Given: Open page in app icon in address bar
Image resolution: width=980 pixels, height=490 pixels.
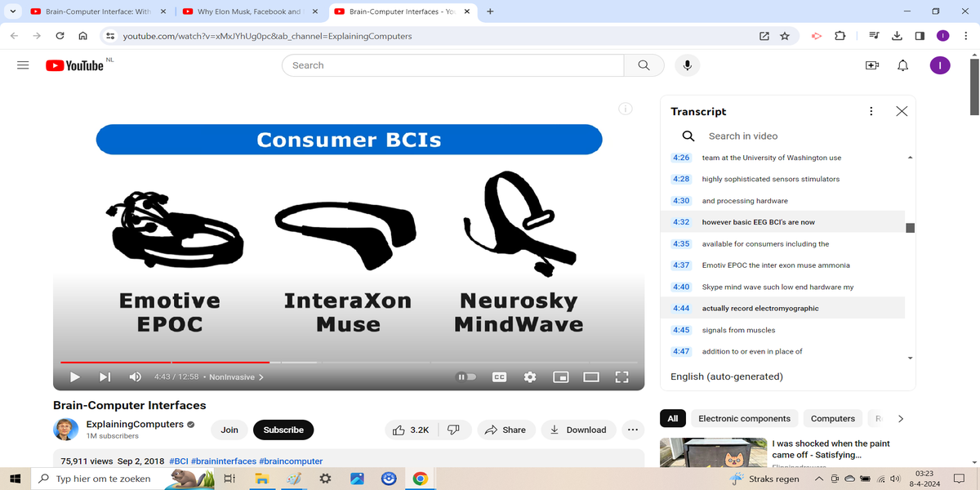Looking at the screenshot, I should click(x=764, y=36).
